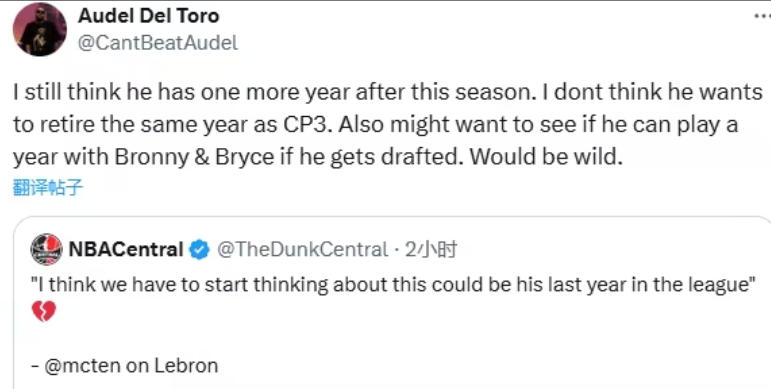Open Audel Del Toro's profile avatar
The height and width of the screenshot is (389, 771).
pyautogui.click(x=39, y=30)
